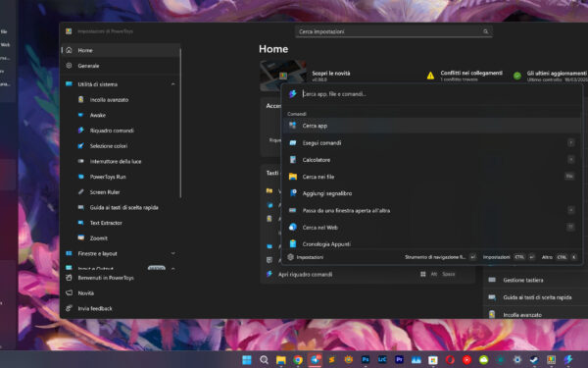Screen dimensions: 588x368
Task: Select Cerca nei file in the palette
Action: (x=431, y=177)
